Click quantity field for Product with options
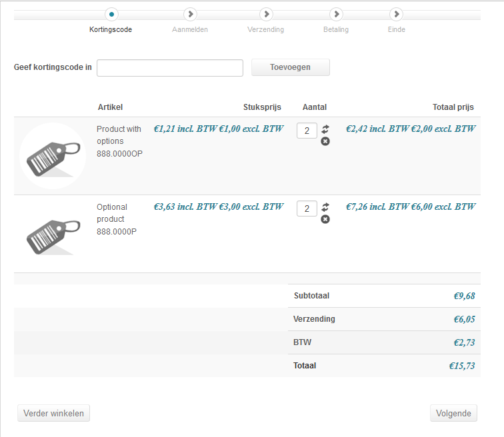Image resolution: width=504 pixels, height=437 pixels. 307,131
